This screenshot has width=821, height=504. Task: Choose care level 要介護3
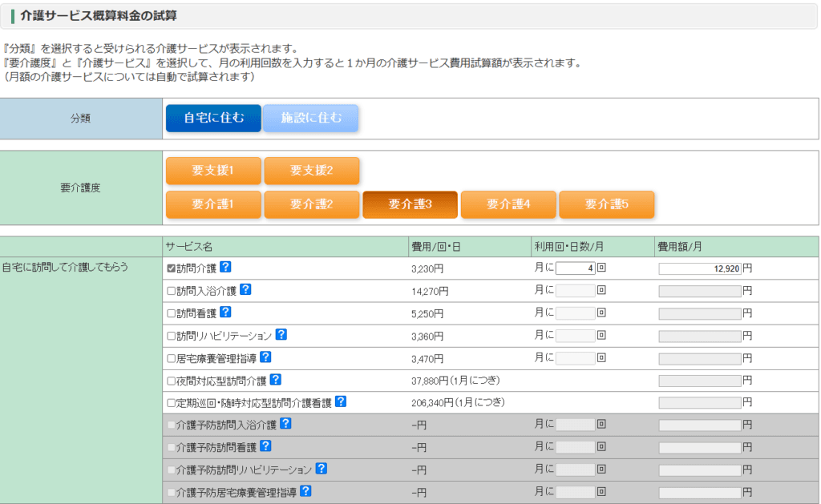point(410,204)
